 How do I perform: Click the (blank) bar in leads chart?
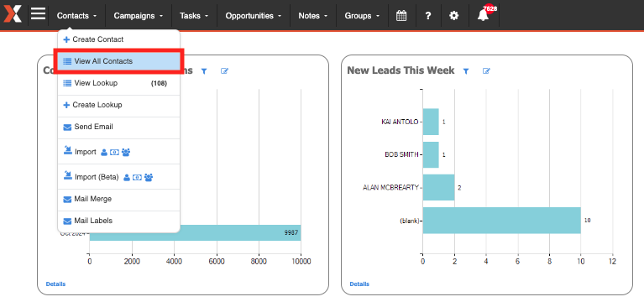pos(501,221)
